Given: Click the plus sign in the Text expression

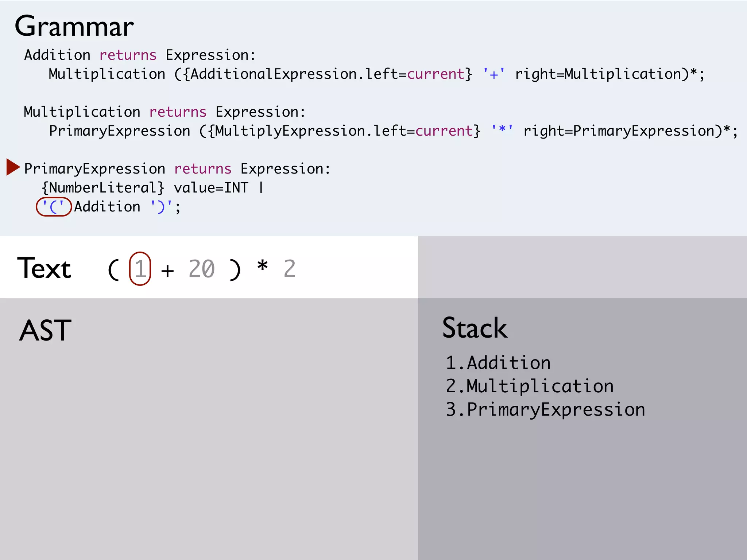Looking at the screenshot, I should pos(167,271).
